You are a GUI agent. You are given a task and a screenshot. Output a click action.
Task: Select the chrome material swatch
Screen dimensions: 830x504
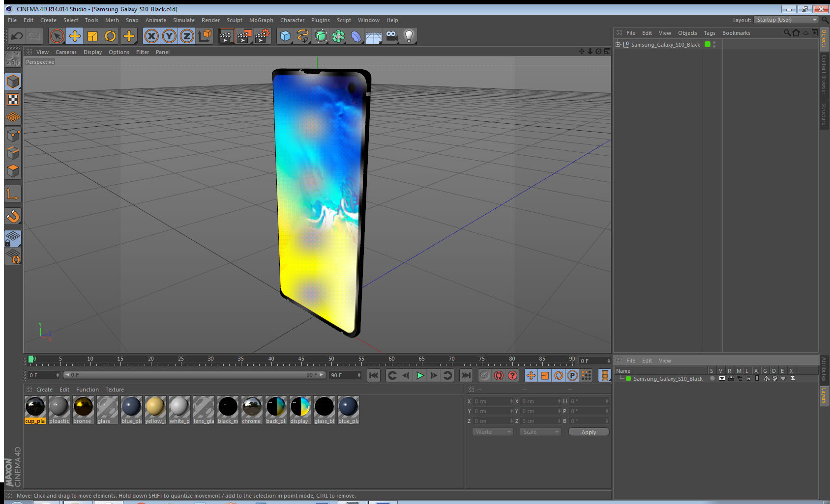click(x=252, y=410)
